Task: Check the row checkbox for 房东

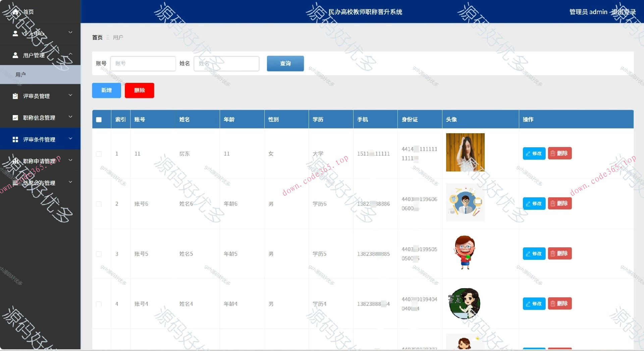Action: [x=99, y=154]
